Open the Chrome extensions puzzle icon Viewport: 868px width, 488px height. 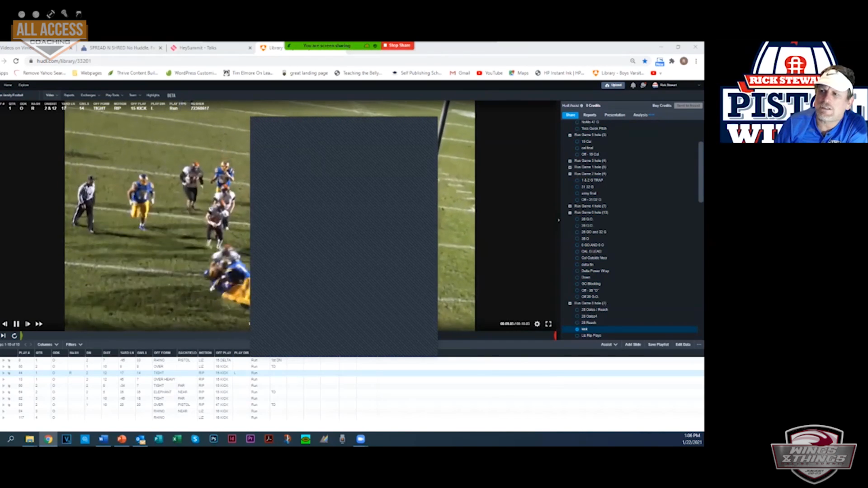[x=672, y=61]
